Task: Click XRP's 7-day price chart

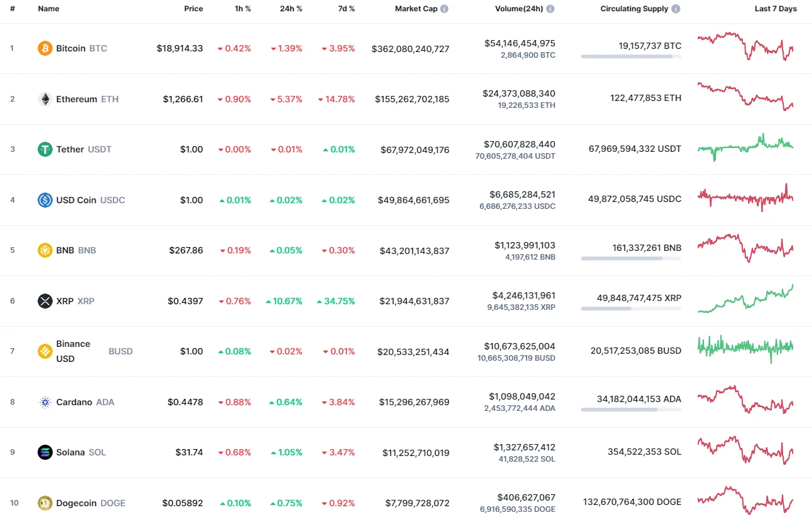Action: click(745, 300)
